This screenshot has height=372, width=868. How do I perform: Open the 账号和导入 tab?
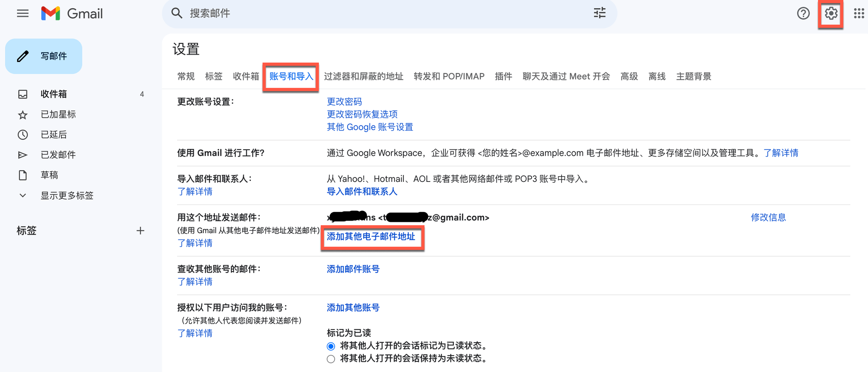click(291, 76)
